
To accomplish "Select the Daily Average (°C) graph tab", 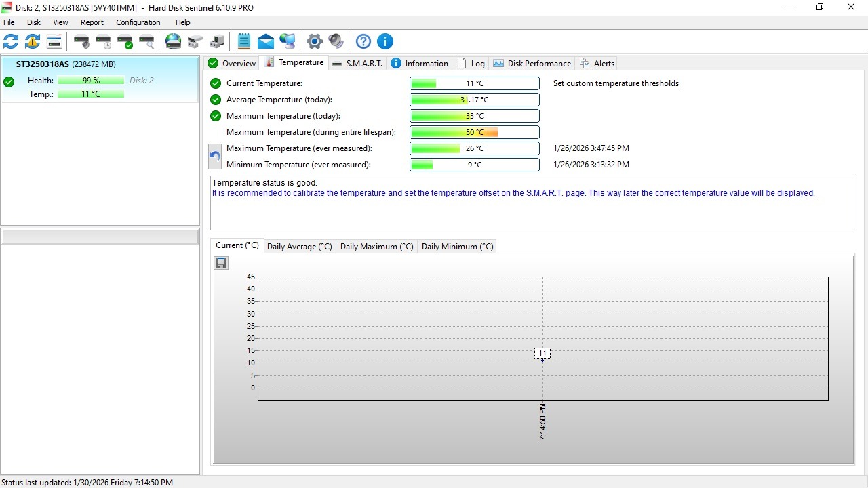I will coord(299,247).
